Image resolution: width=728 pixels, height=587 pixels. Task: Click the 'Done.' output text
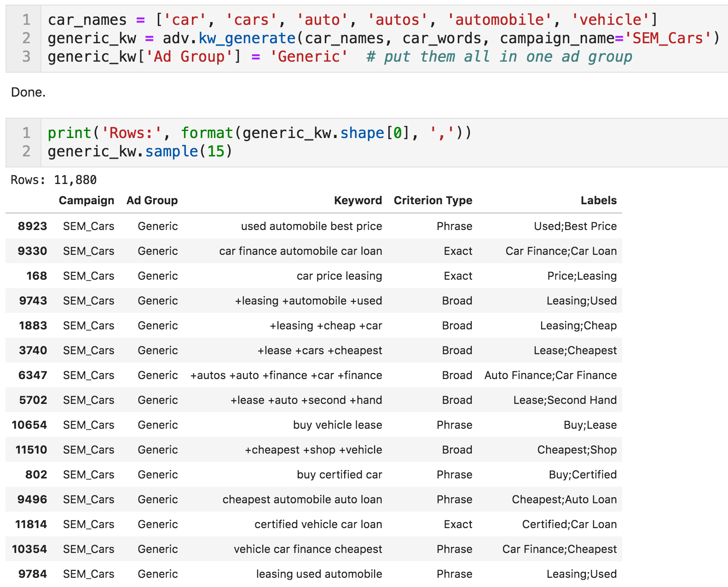(x=28, y=92)
